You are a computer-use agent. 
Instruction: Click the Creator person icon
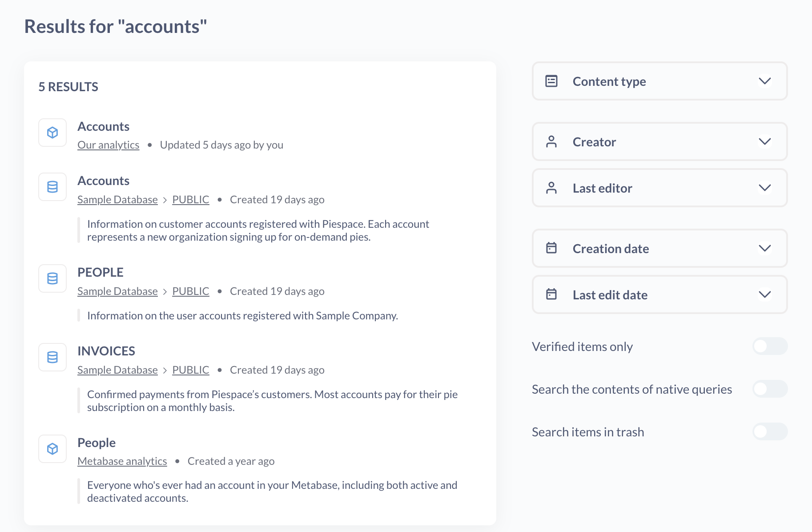[x=551, y=141]
